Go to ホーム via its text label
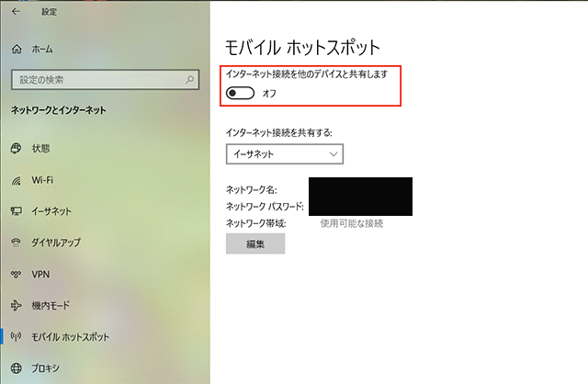 tap(41, 48)
